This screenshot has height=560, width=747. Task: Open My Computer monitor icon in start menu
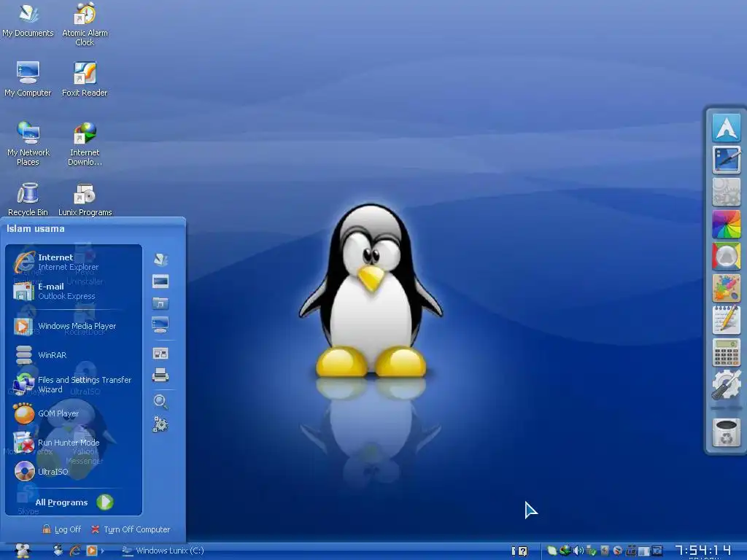click(x=160, y=324)
